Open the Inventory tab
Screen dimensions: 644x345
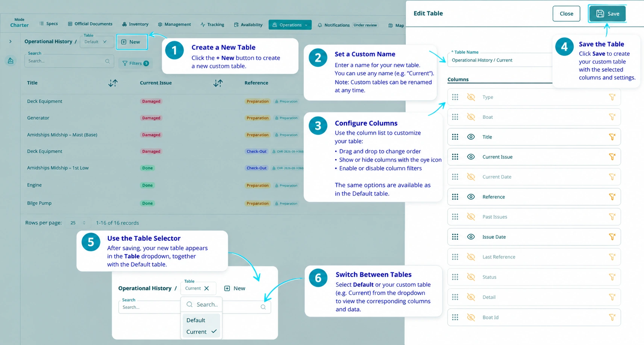(135, 24)
